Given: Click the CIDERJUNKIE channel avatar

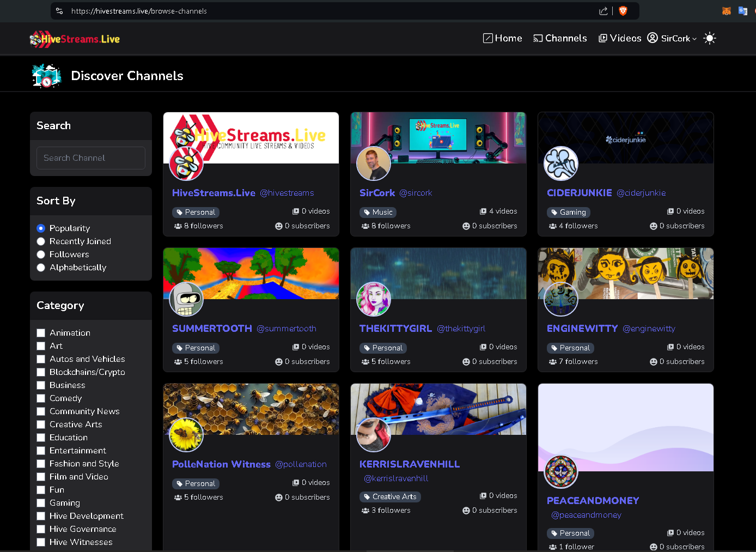Looking at the screenshot, I should [x=561, y=163].
